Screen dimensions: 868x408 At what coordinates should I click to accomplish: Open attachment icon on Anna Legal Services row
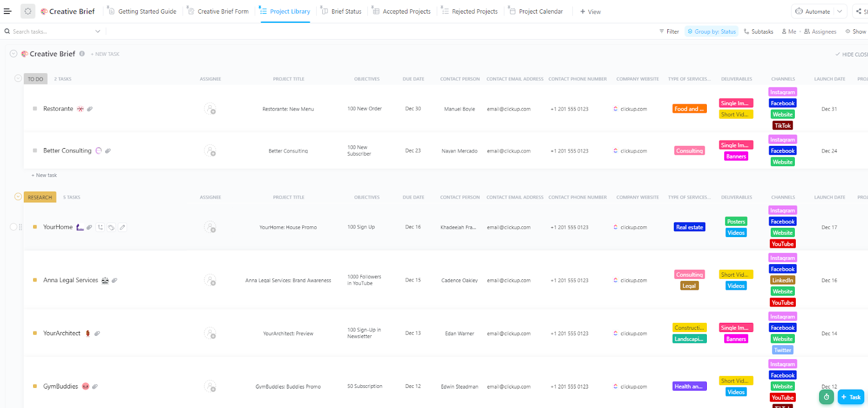pyautogui.click(x=114, y=280)
